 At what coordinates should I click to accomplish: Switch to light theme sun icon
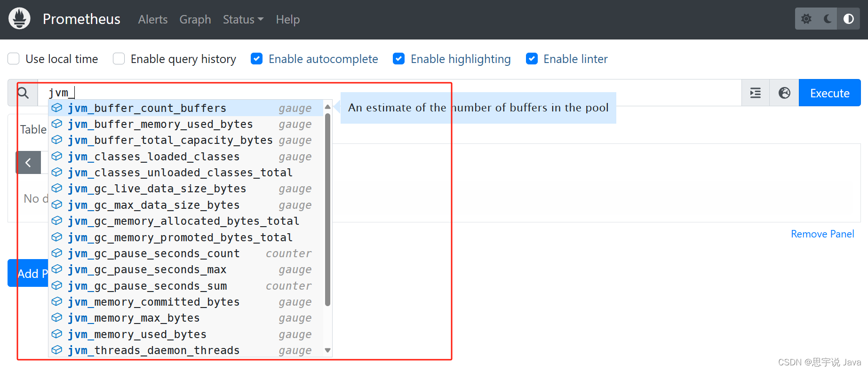pyautogui.click(x=806, y=19)
